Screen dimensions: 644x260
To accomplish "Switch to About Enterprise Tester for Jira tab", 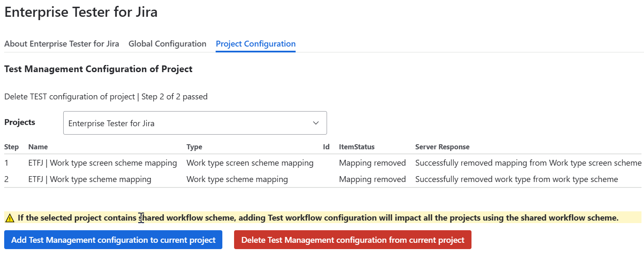I will click(x=62, y=44).
